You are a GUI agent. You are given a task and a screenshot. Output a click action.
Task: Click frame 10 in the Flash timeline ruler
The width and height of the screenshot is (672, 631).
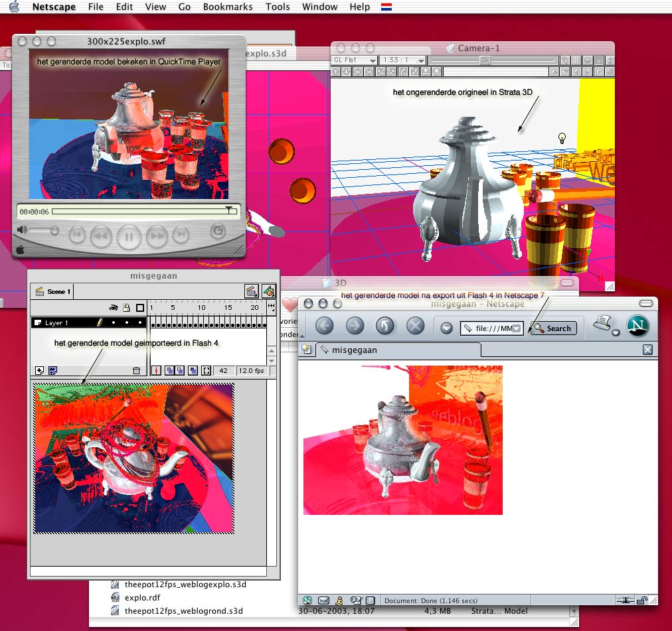coord(201,308)
